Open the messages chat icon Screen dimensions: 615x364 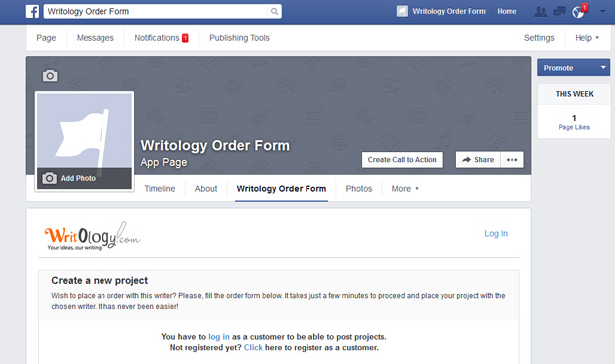coord(559,11)
